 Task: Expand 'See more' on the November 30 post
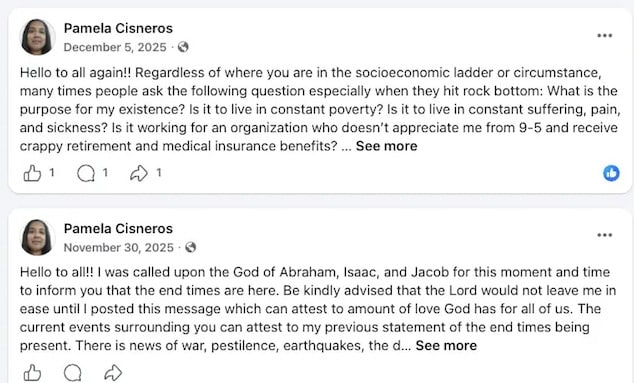[446, 346]
